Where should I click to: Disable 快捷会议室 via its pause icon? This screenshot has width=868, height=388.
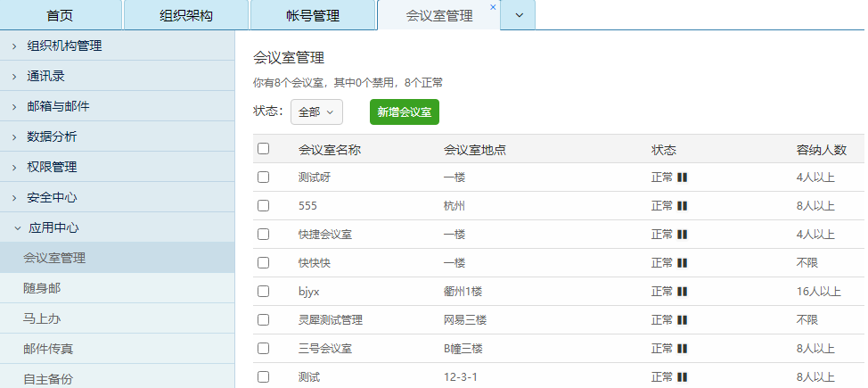[x=683, y=235]
